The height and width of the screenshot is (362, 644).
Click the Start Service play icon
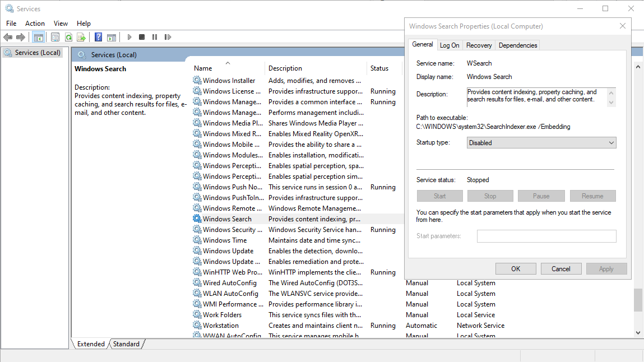pyautogui.click(x=129, y=37)
